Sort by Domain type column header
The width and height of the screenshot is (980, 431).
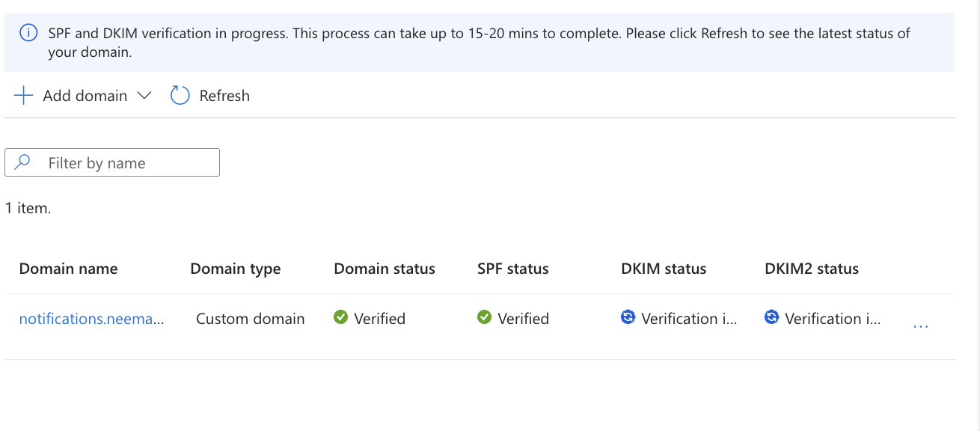point(236,269)
